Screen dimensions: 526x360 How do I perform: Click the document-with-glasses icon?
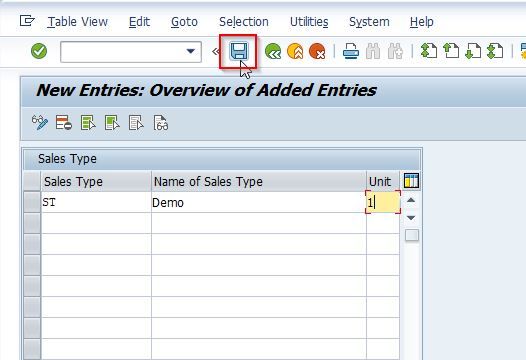(x=161, y=122)
